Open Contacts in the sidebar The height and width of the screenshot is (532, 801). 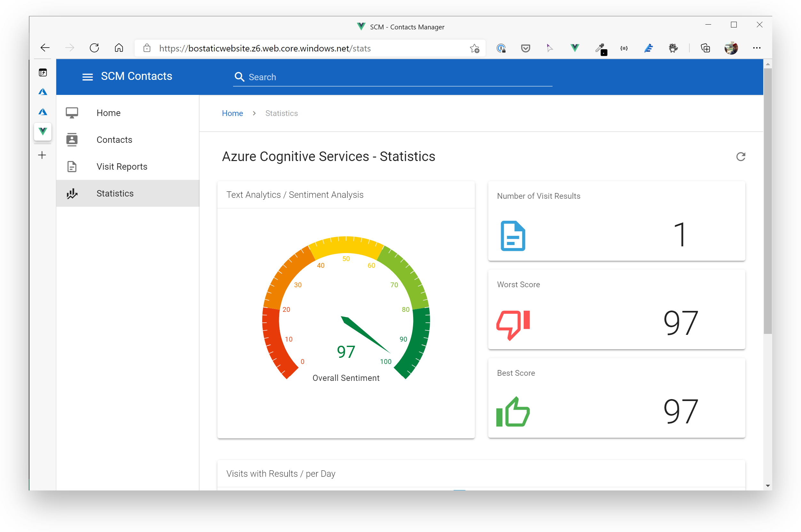click(x=114, y=139)
